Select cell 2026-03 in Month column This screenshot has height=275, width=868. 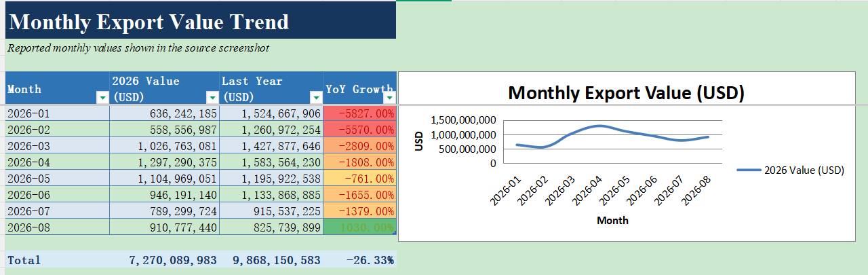pyautogui.click(x=58, y=146)
